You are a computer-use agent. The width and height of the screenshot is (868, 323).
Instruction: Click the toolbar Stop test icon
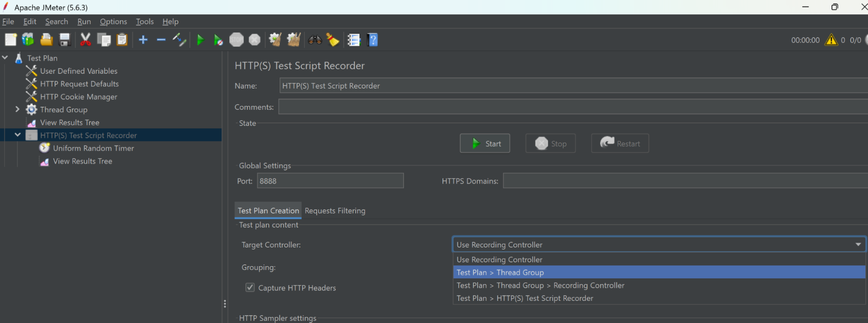(x=237, y=40)
